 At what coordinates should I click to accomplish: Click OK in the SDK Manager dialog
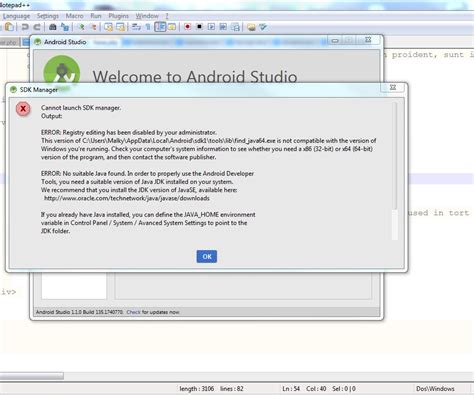(x=207, y=256)
